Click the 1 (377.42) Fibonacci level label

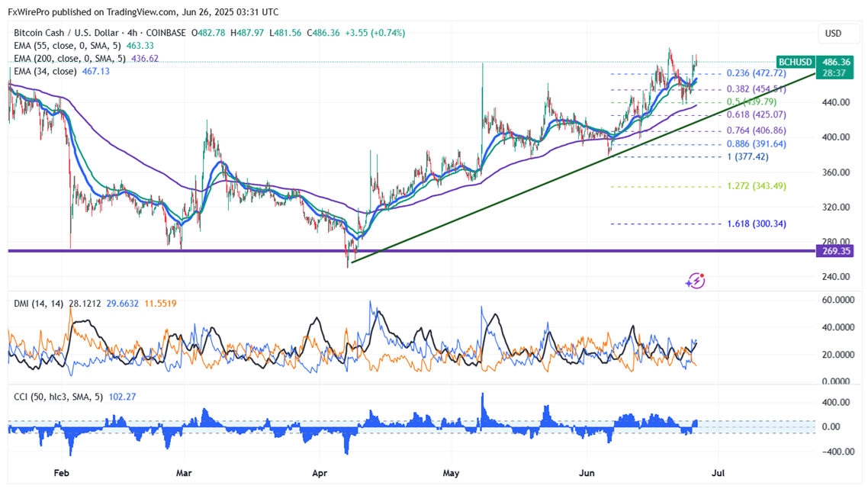click(748, 156)
